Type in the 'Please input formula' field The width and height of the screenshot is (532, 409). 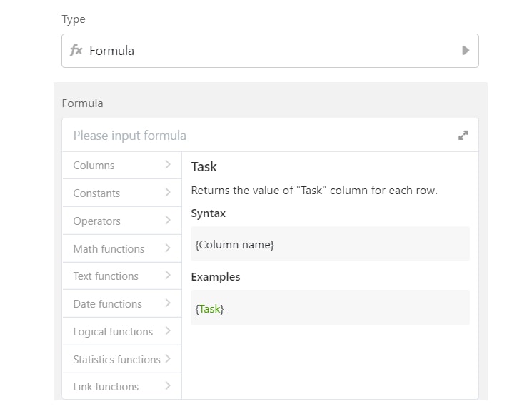point(257,136)
